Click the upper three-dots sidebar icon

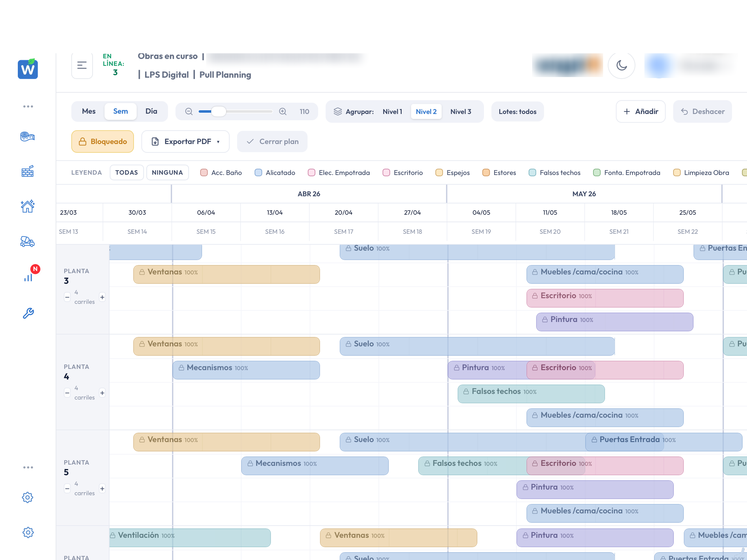pos(28,106)
